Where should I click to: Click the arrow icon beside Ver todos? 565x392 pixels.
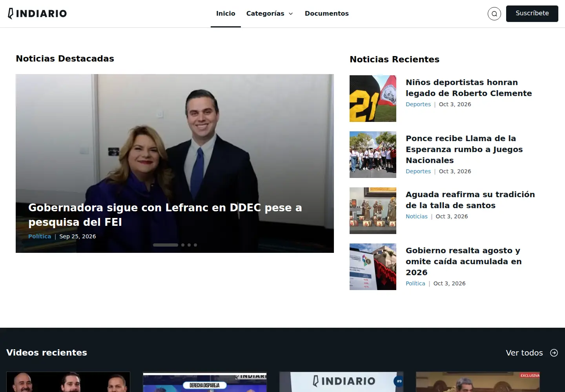click(x=554, y=353)
